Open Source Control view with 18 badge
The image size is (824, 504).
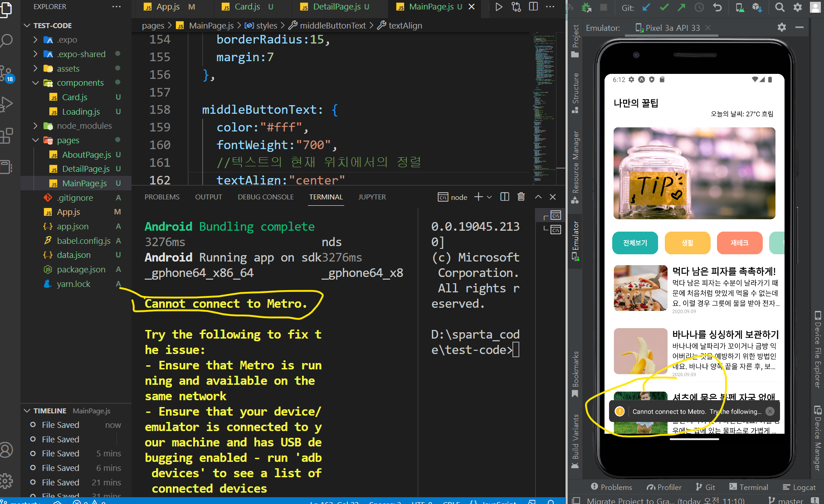(x=7, y=74)
